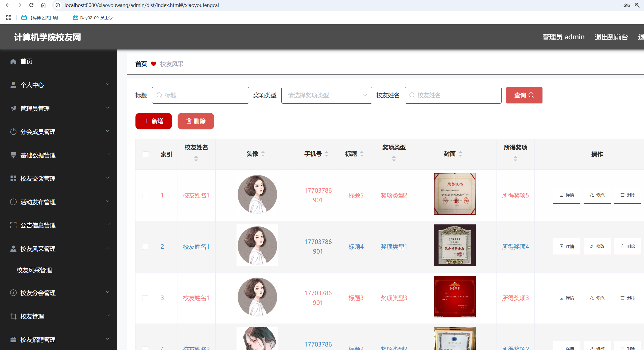The image size is (644, 350).
Task: Sort by 校友姓名 column arrows
Action: (196, 159)
